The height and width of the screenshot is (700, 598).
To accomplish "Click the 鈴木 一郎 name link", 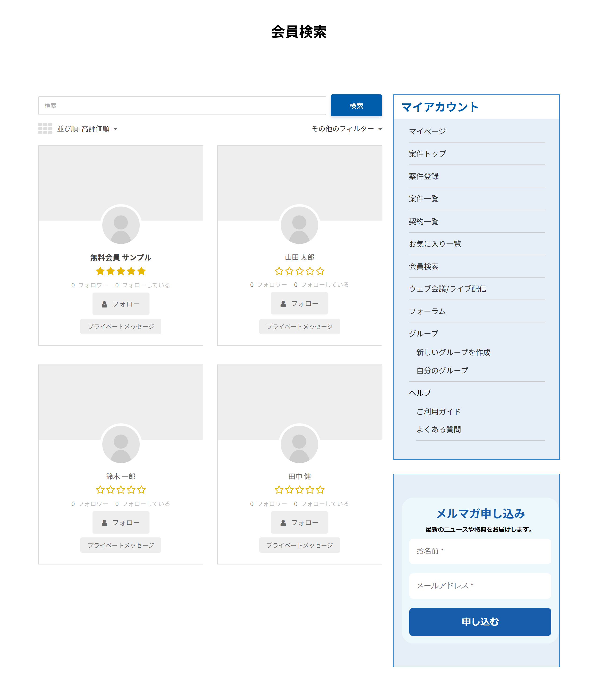I will [x=121, y=476].
